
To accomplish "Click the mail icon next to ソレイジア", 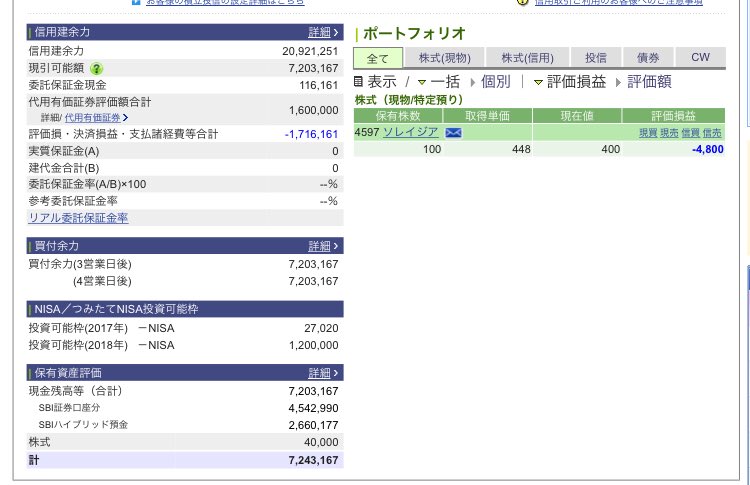I will (x=453, y=132).
